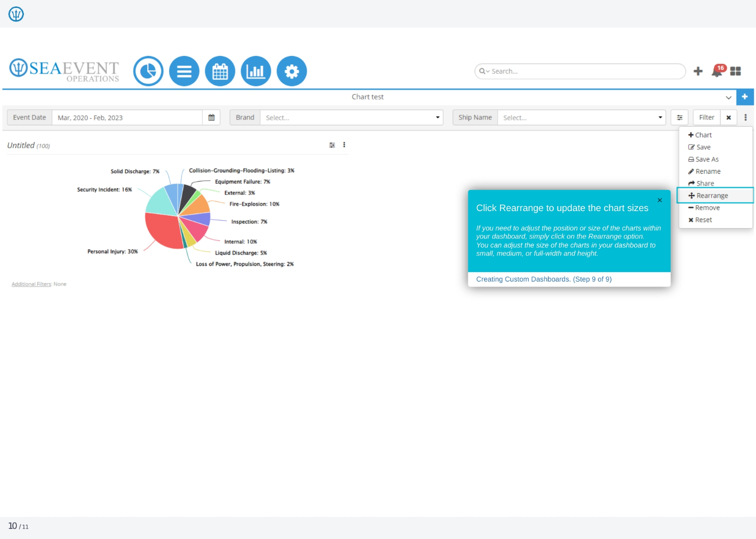Click the Untitled chart title
756x539 pixels.
tap(21, 145)
